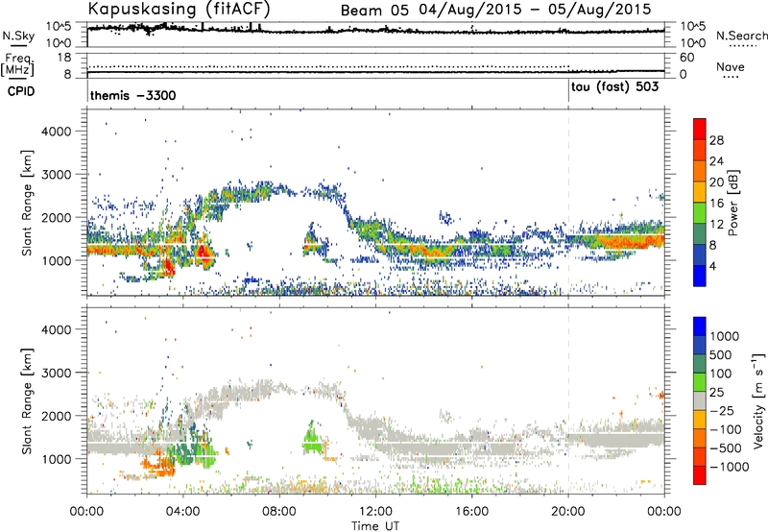The image size is (768, 532).
Task: Click the '-1000' label on the Velocity color bar
Action: pyautogui.click(x=729, y=467)
